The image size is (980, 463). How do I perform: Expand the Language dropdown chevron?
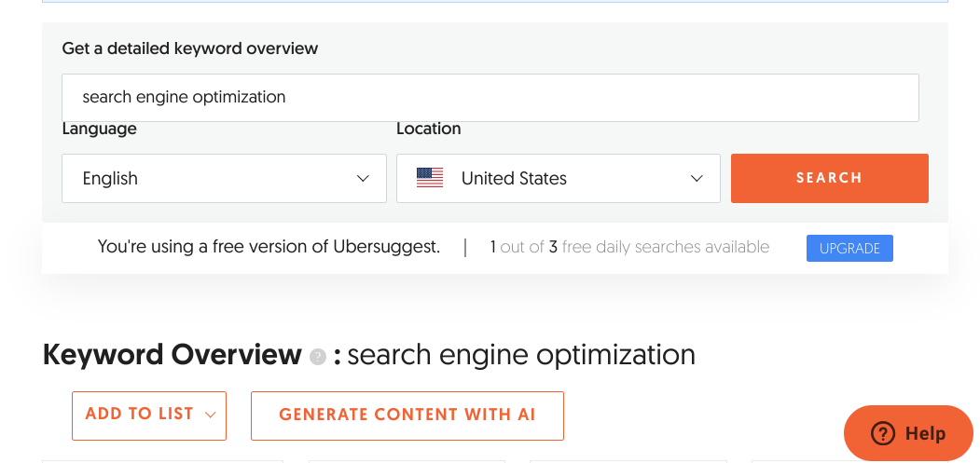(363, 179)
